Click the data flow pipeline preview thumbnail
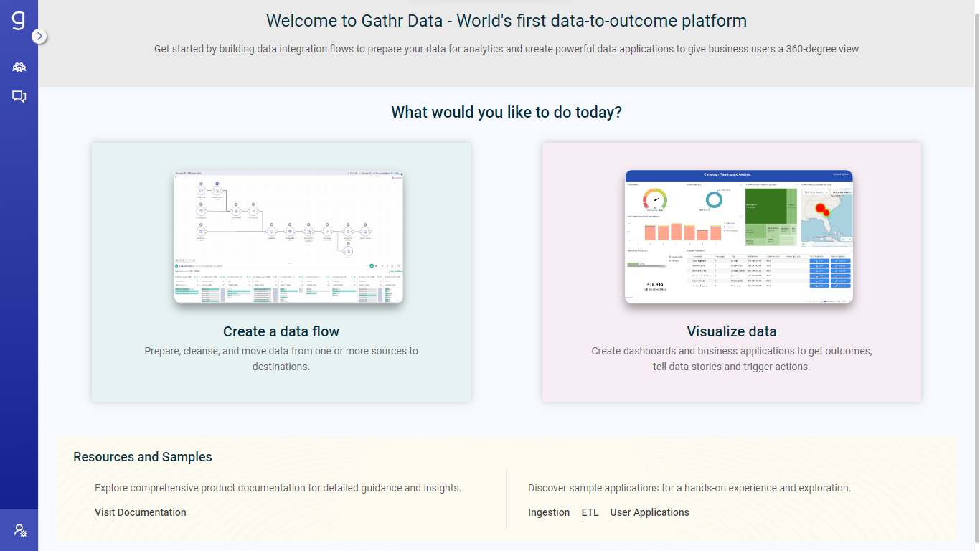Screen dimensions: 980x551 [x=288, y=237]
